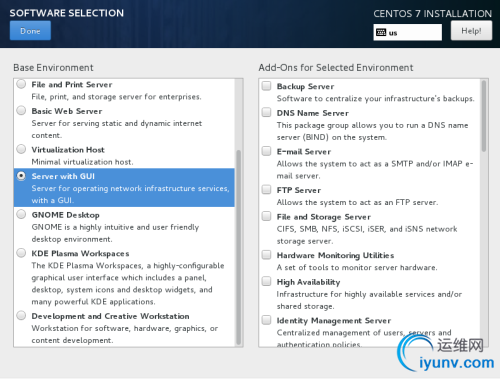The image size is (500, 379).
Task: Click the Done button
Action: [x=30, y=31]
